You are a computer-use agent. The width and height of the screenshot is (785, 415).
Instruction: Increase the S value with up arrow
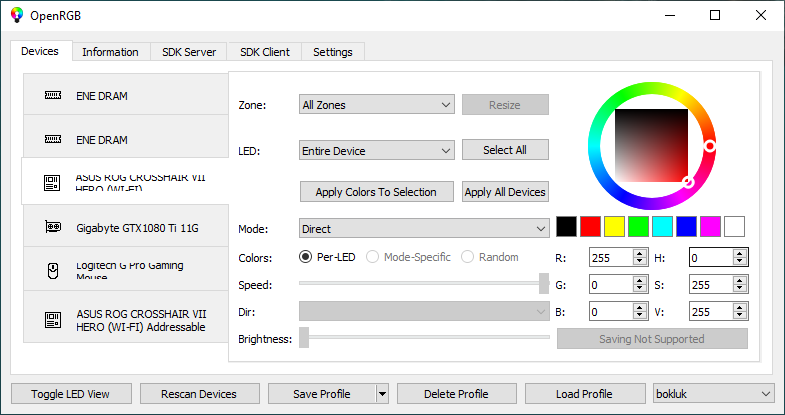(x=740, y=280)
